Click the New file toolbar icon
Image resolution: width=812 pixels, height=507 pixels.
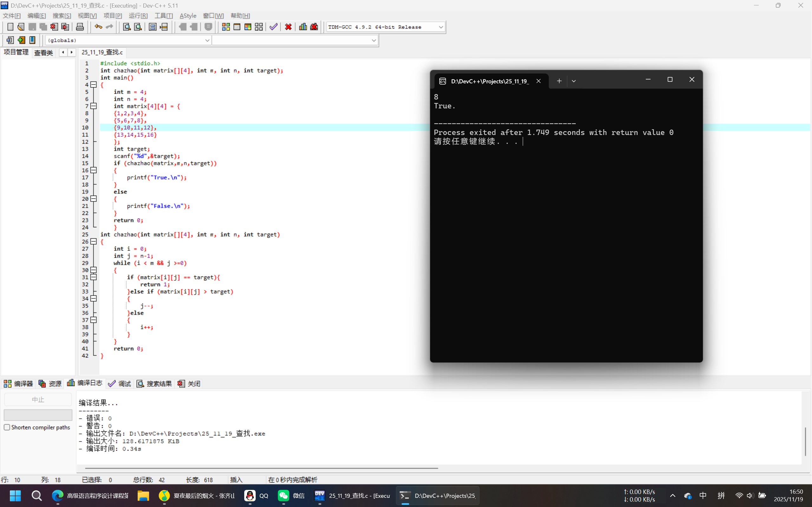tap(10, 27)
